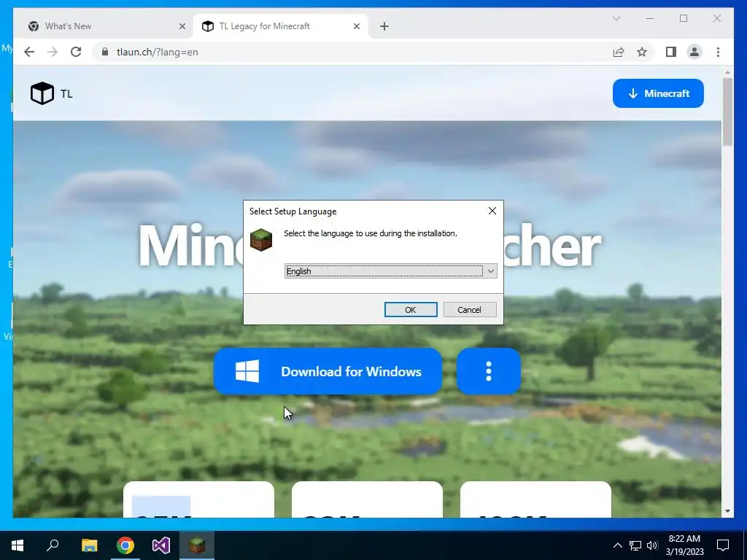This screenshot has width=747, height=560.
Task: Click the favicon on What's New tab
Action: [34, 26]
